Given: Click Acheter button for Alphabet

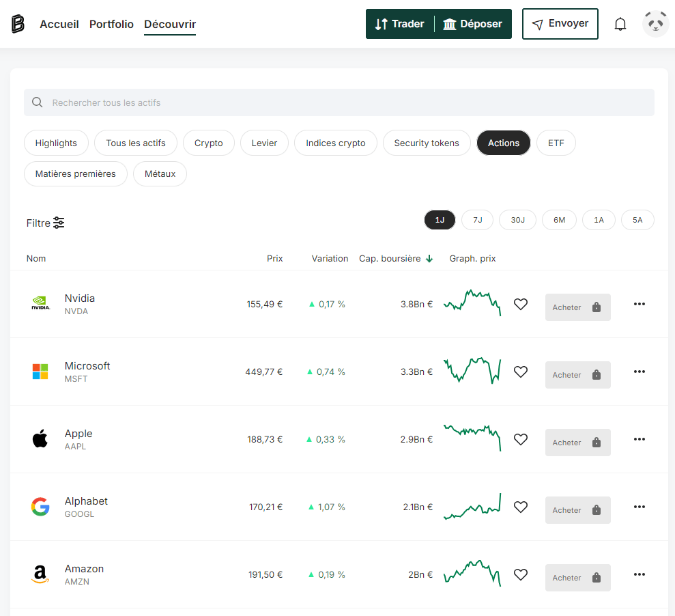Looking at the screenshot, I should pyautogui.click(x=577, y=510).
